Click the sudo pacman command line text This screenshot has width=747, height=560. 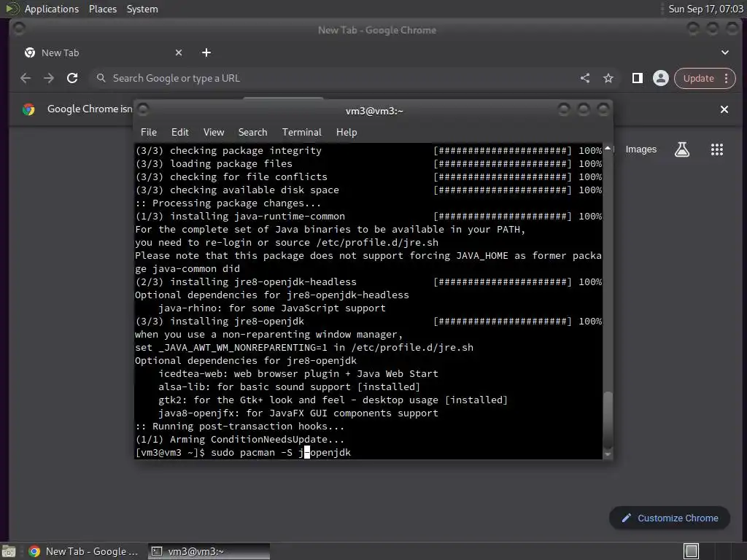tap(281, 452)
